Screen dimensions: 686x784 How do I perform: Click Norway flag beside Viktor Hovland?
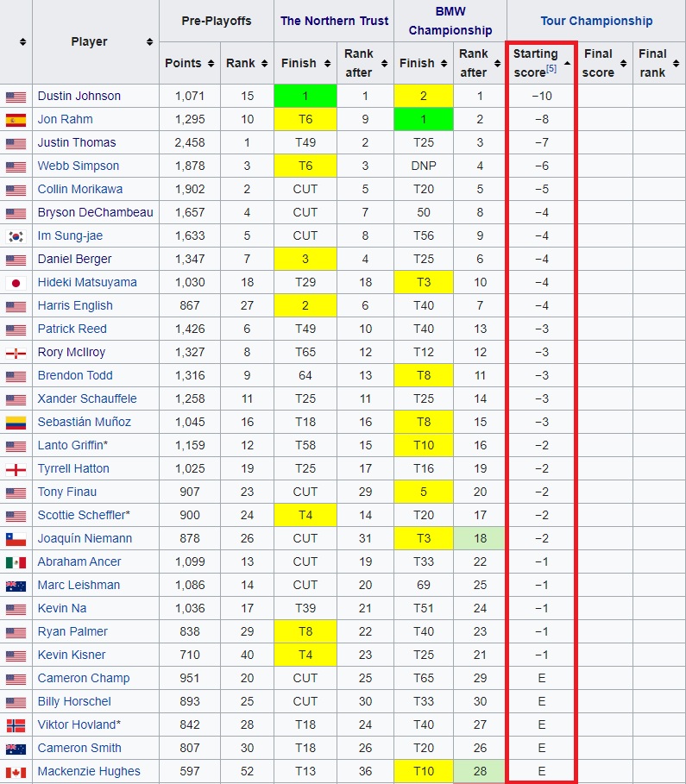coord(16,725)
